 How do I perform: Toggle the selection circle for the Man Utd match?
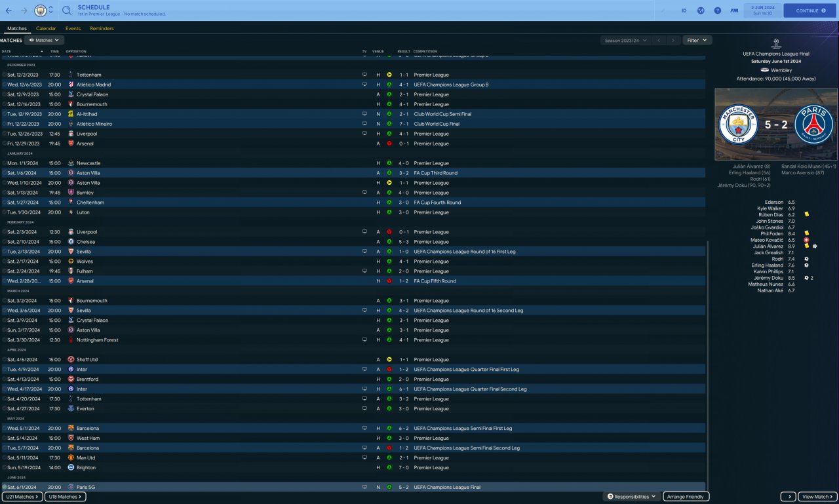click(5, 458)
